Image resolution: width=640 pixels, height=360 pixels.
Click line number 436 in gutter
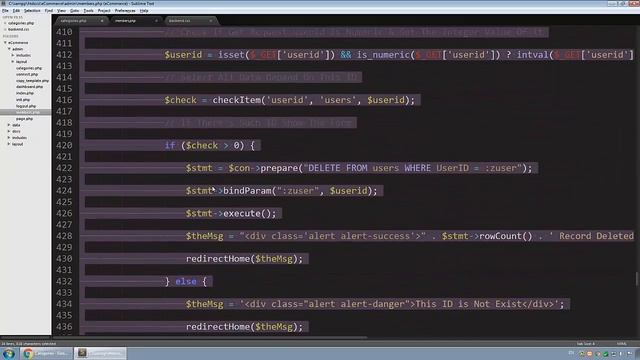[x=64, y=327]
